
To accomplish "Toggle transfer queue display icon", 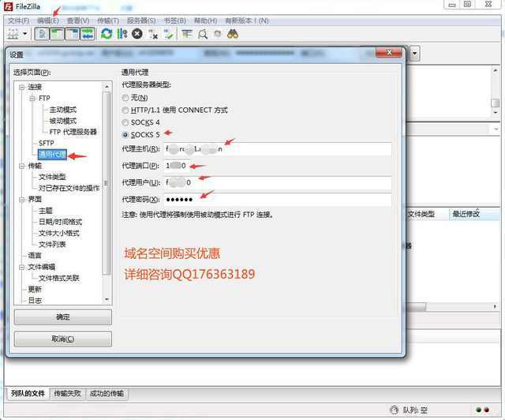I will [88, 33].
